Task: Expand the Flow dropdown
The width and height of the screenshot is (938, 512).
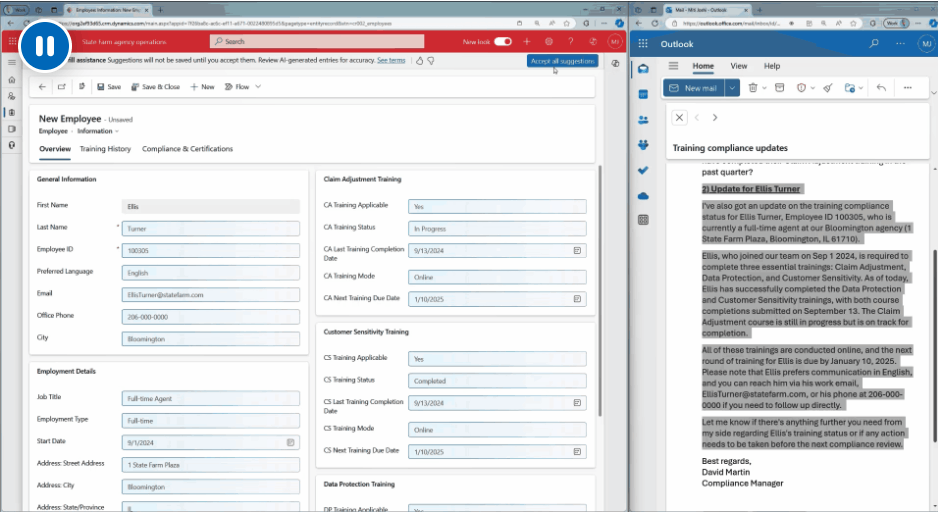Action: pos(258,87)
